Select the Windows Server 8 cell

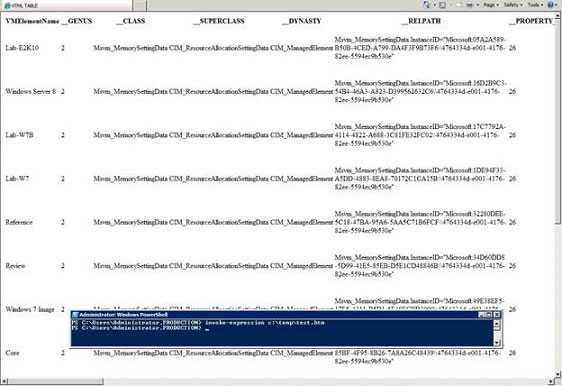click(x=31, y=92)
